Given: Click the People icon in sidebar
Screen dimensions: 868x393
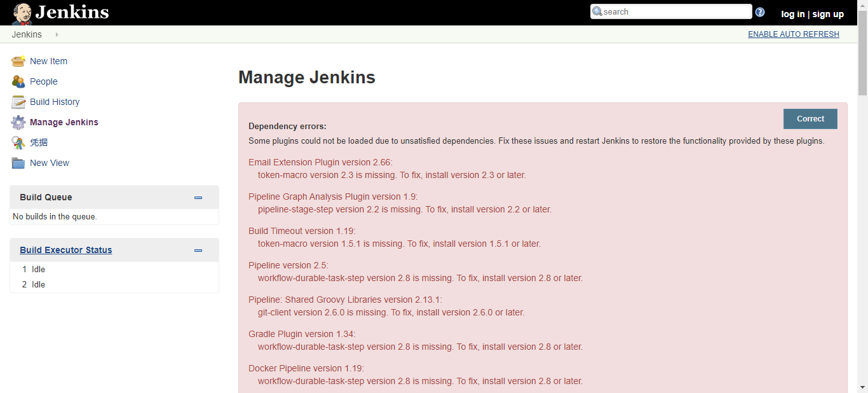Looking at the screenshot, I should [x=18, y=81].
